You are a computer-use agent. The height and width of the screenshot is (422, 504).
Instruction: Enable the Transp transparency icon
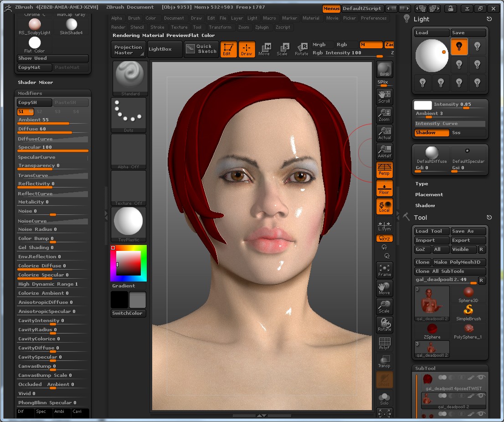click(384, 361)
